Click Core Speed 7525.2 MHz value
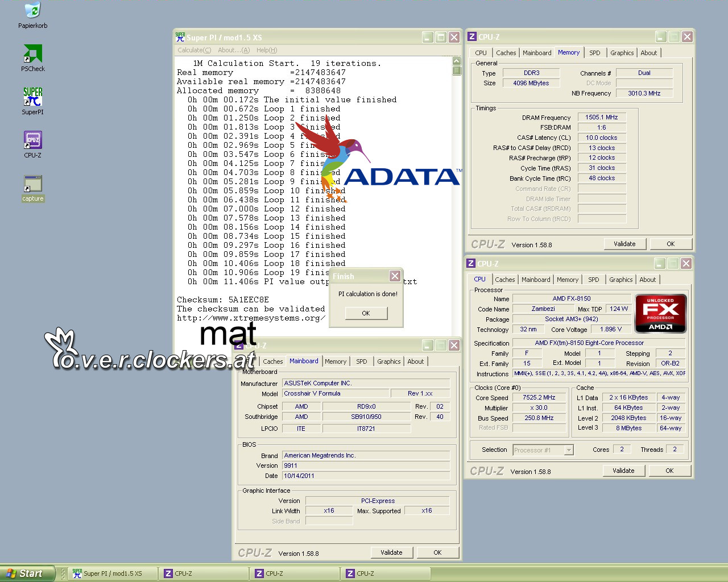728x582 pixels. pyautogui.click(x=539, y=398)
